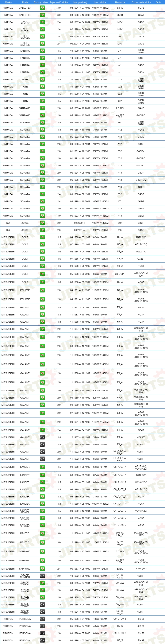Click the 'Marka' column header

(8, 2)
